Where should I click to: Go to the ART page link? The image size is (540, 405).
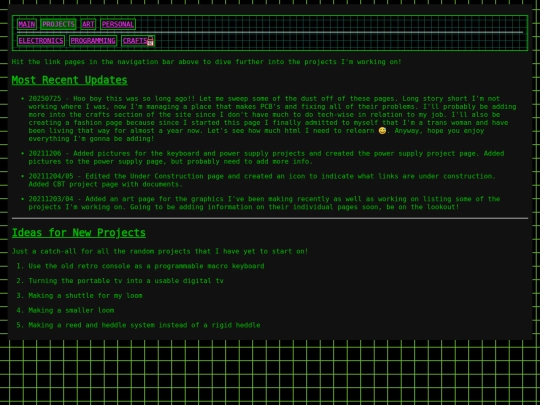click(88, 24)
